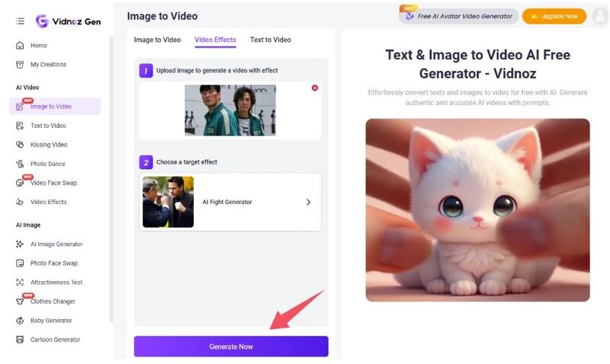The height and width of the screenshot is (364, 610).
Task: Switch to the Image to Video tab
Action: (157, 40)
